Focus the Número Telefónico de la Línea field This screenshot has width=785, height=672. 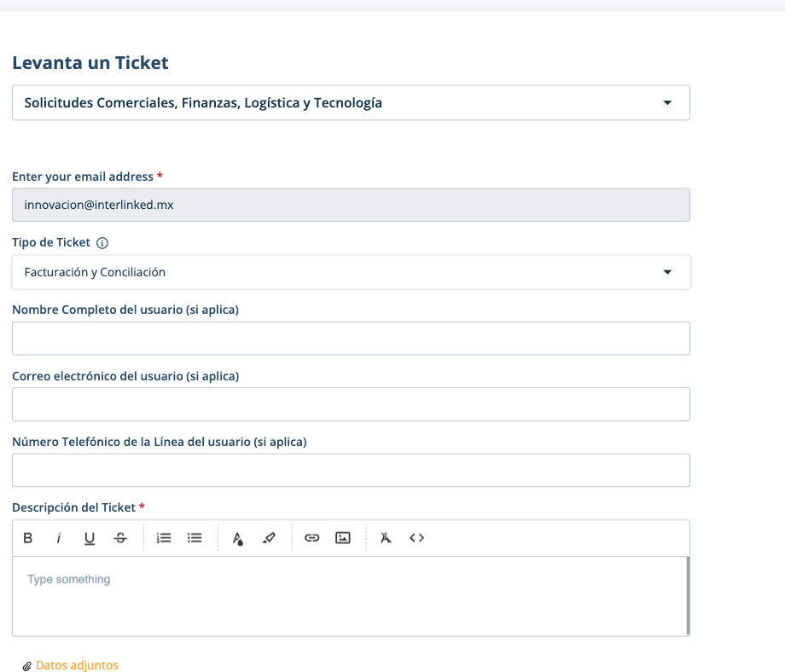coord(351,471)
